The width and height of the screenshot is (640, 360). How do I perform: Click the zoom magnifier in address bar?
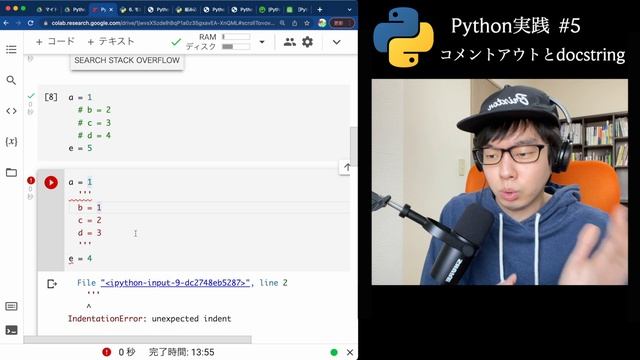pos(282,23)
